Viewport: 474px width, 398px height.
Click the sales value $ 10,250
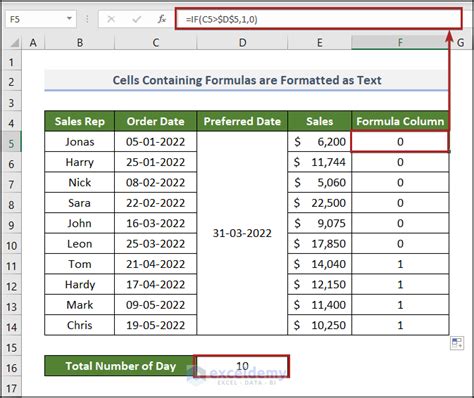point(320,325)
